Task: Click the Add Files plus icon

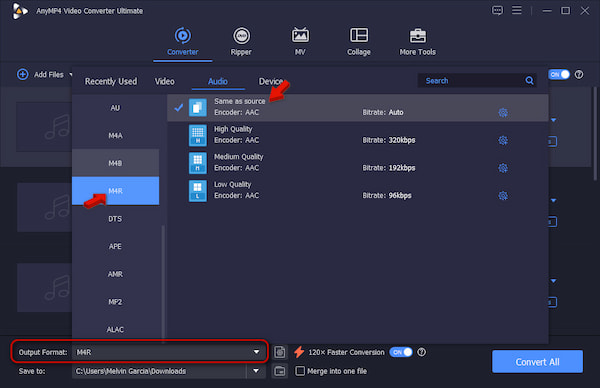Action: [x=23, y=74]
